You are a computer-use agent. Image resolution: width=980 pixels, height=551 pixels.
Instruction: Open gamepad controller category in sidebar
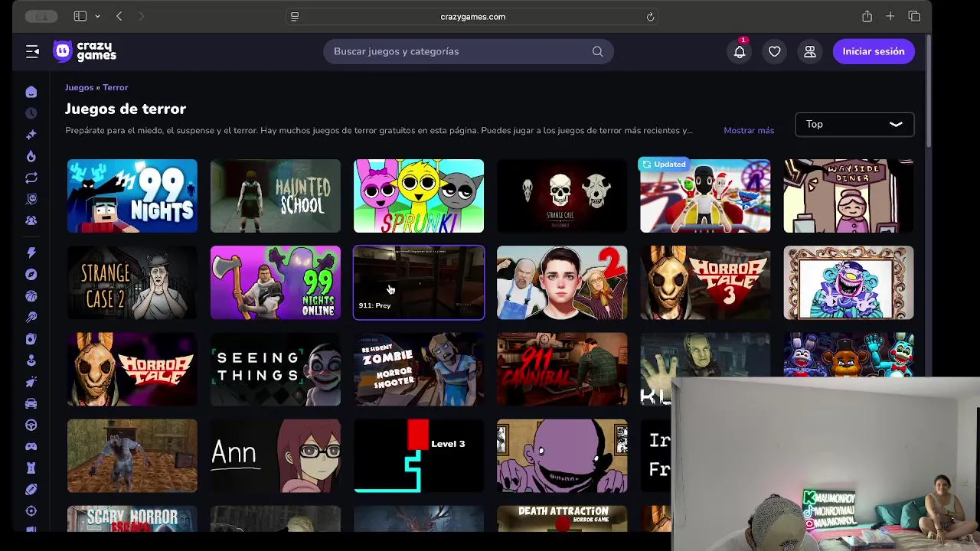coord(31,446)
